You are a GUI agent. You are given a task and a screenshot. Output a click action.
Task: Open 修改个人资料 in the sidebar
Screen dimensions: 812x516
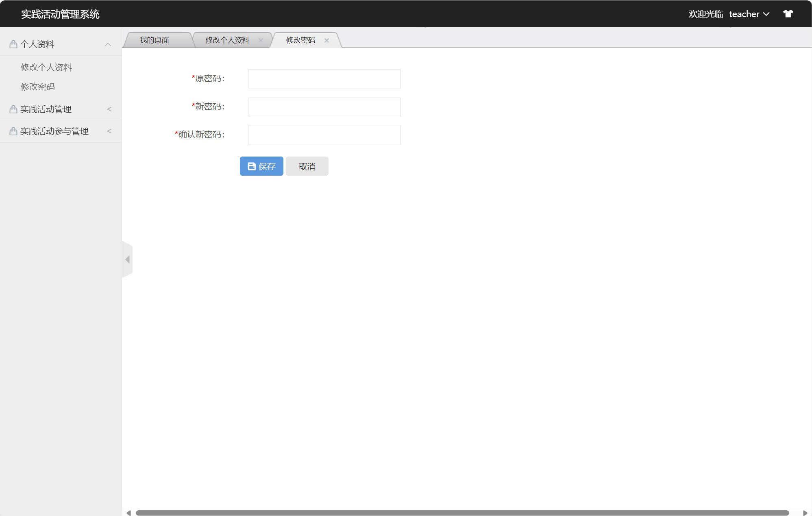tap(46, 67)
